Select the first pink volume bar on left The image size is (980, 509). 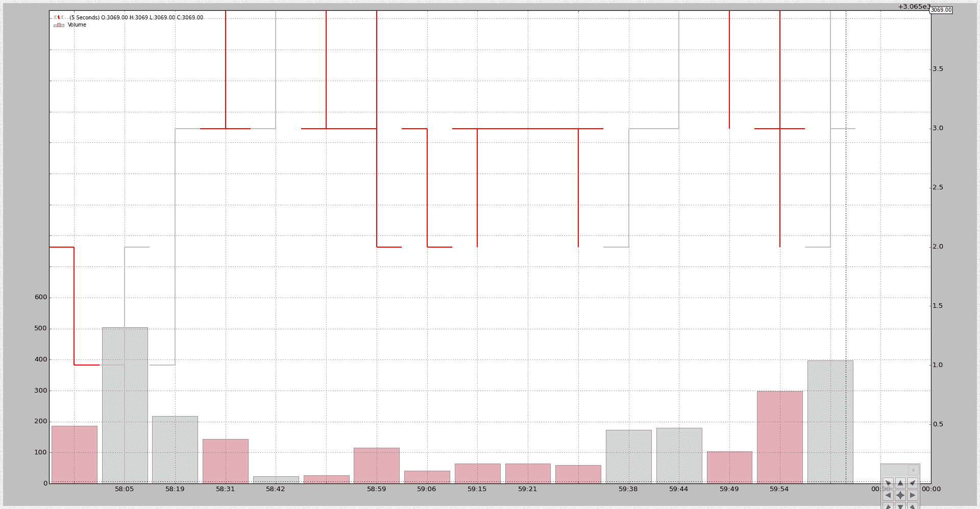pyautogui.click(x=75, y=454)
